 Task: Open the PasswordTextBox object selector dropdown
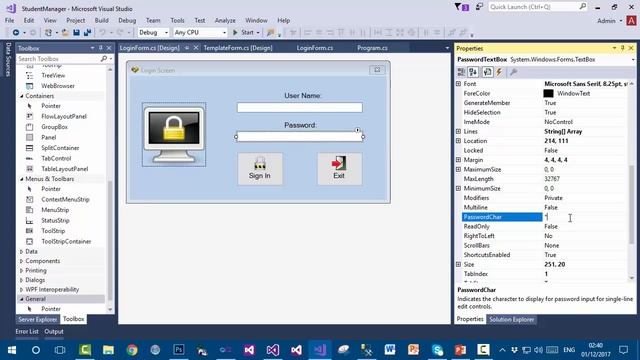(x=632, y=60)
